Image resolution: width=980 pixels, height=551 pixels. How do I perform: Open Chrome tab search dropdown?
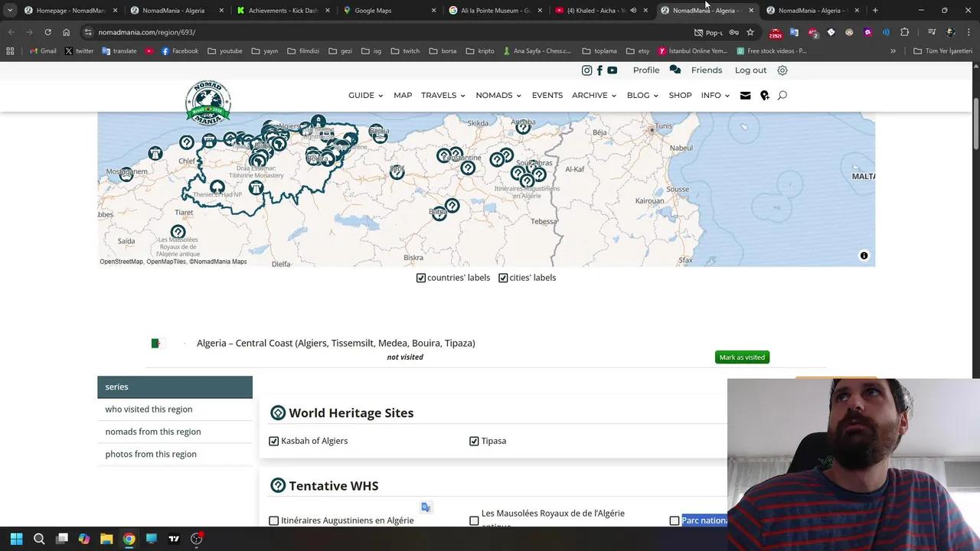coord(9,11)
